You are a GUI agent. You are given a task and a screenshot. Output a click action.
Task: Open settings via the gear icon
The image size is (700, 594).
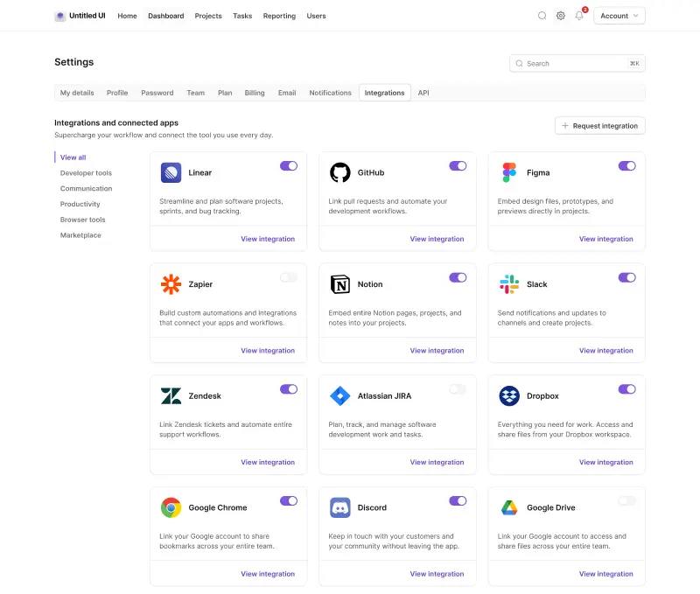tap(561, 16)
